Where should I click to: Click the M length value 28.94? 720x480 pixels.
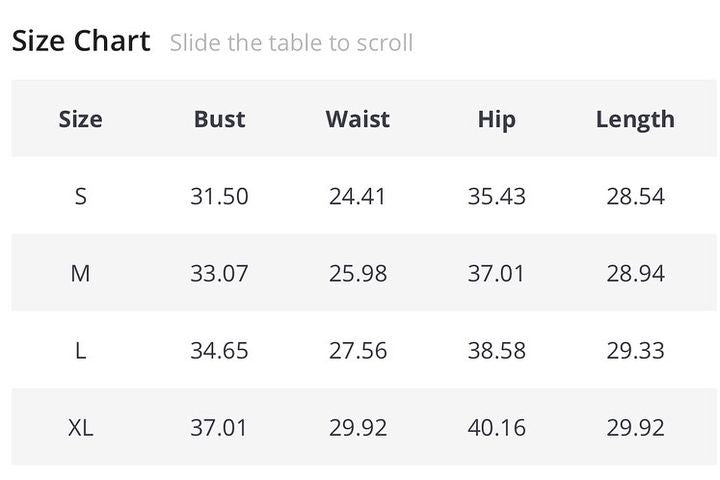pos(635,273)
